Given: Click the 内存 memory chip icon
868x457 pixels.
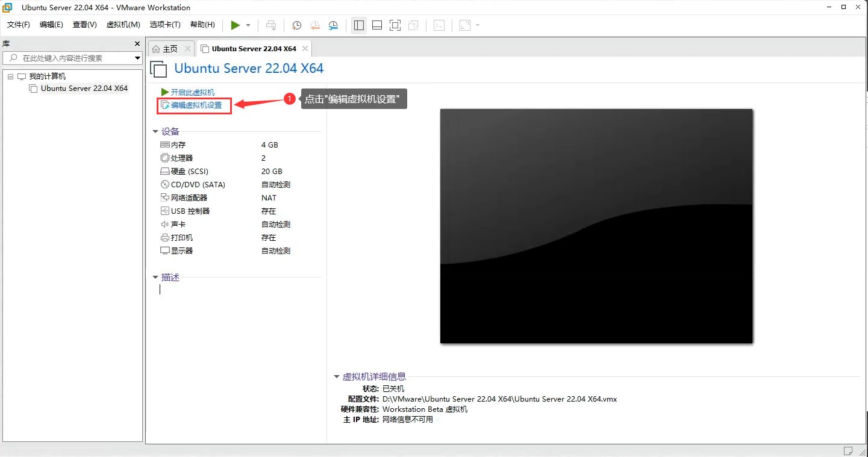Looking at the screenshot, I should point(165,145).
